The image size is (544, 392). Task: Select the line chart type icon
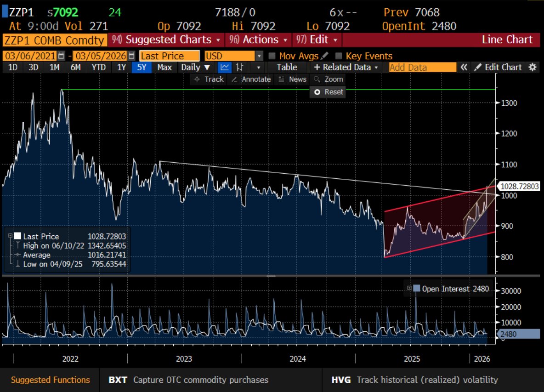click(225, 67)
